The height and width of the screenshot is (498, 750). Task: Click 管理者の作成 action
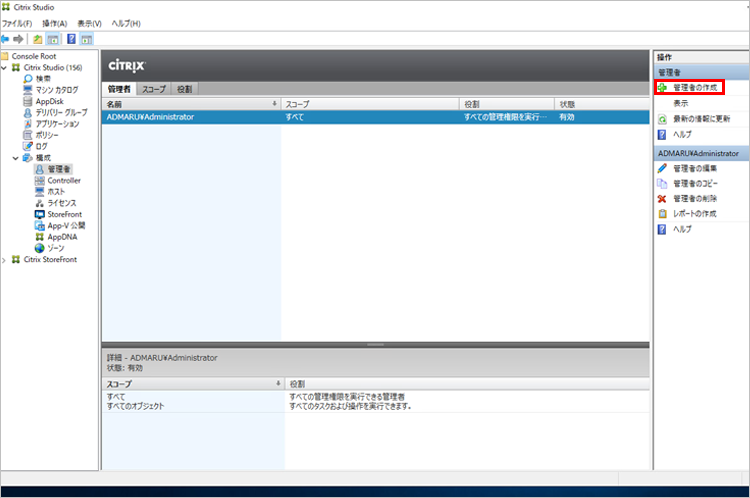pyautogui.click(x=695, y=88)
